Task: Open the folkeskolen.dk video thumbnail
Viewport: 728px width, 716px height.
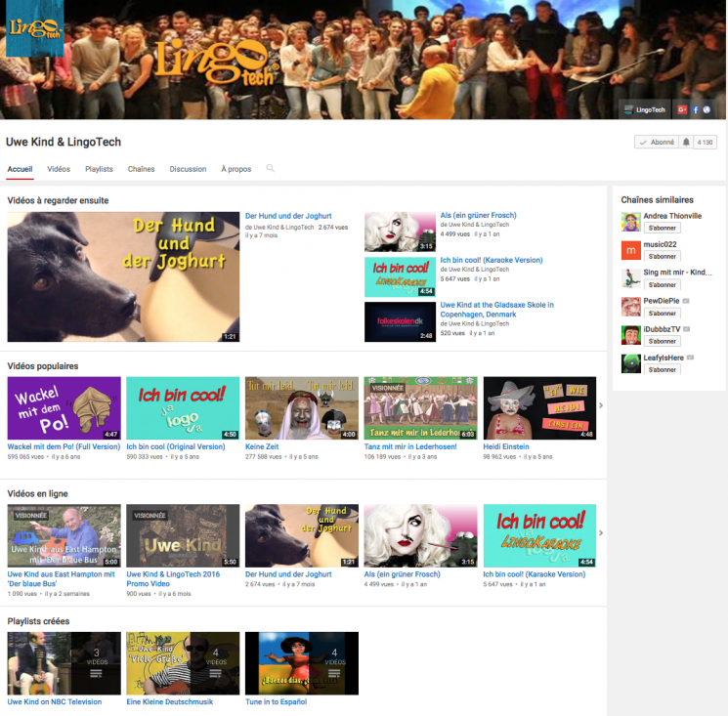Action: (x=400, y=321)
